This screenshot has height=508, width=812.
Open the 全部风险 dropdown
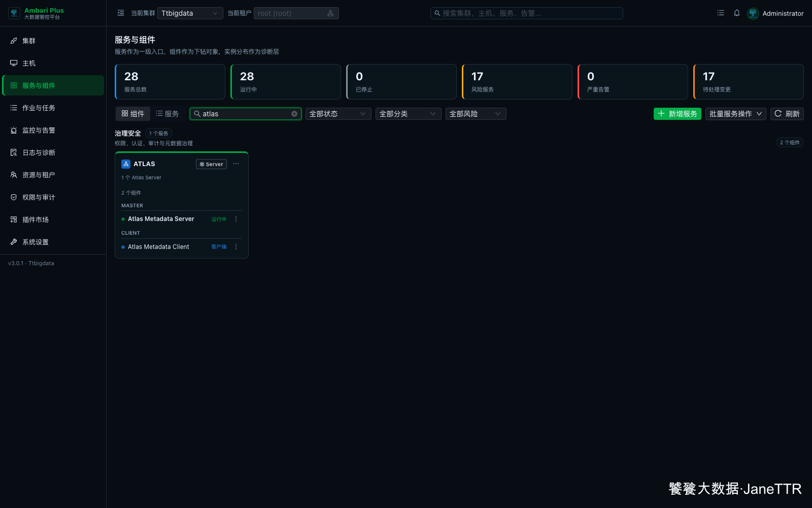click(x=476, y=114)
